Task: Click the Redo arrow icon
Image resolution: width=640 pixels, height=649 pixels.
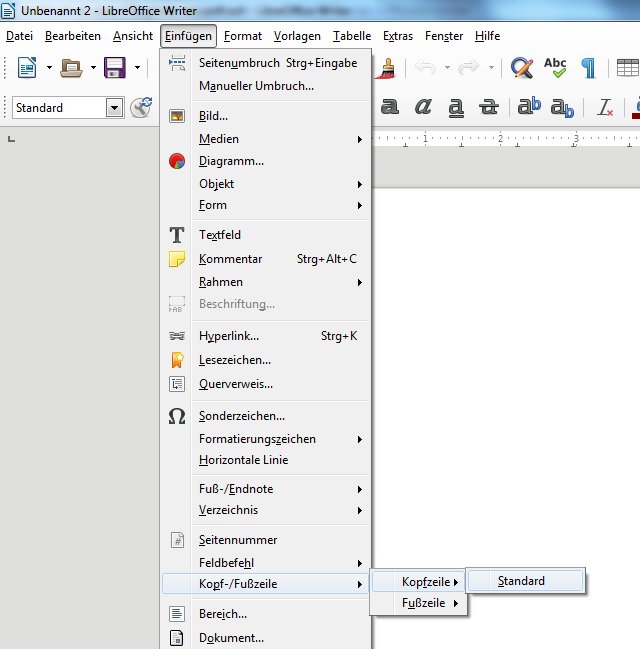Action: (469, 67)
